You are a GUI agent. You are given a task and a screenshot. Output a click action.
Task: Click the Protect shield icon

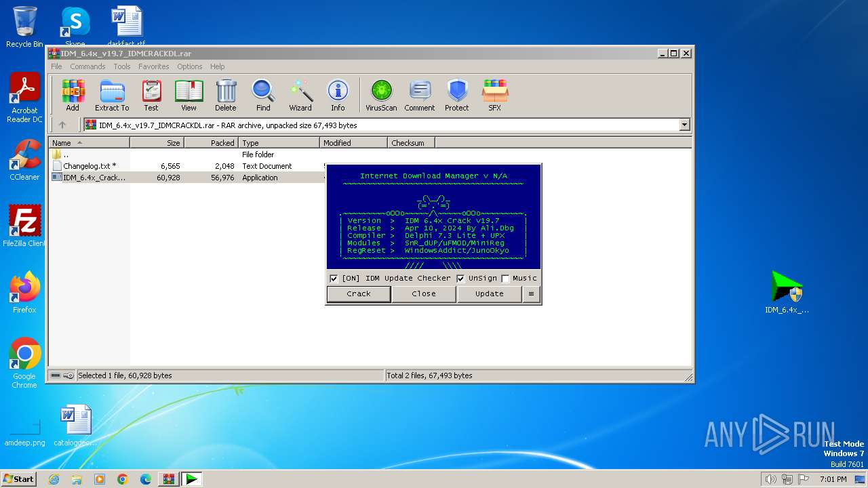tap(457, 96)
